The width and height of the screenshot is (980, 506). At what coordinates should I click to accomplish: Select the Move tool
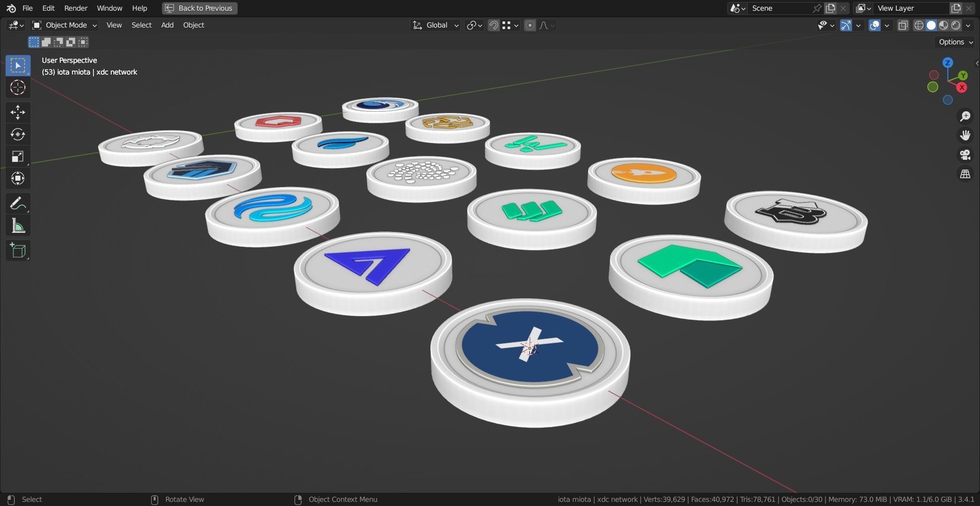coord(18,112)
